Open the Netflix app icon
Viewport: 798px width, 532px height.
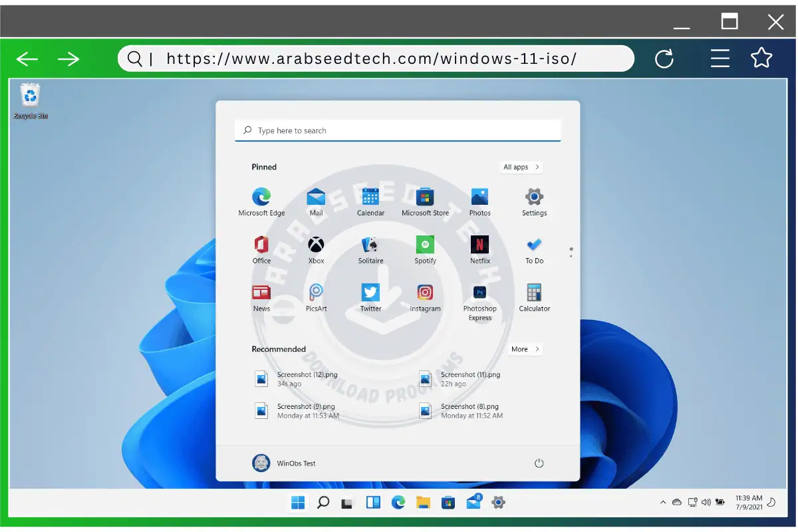pyautogui.click(x=479, y=245)
